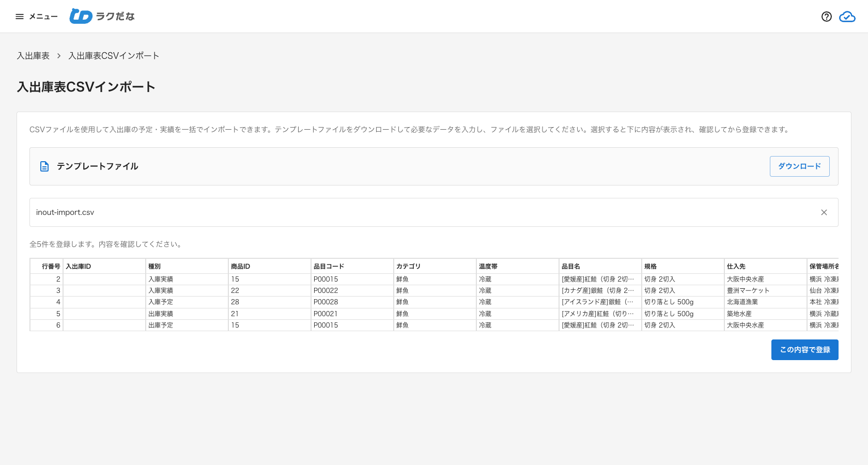Screen dimensions: 868x465
Task: Click the 種別 column header
Action: tap(187, 267)
